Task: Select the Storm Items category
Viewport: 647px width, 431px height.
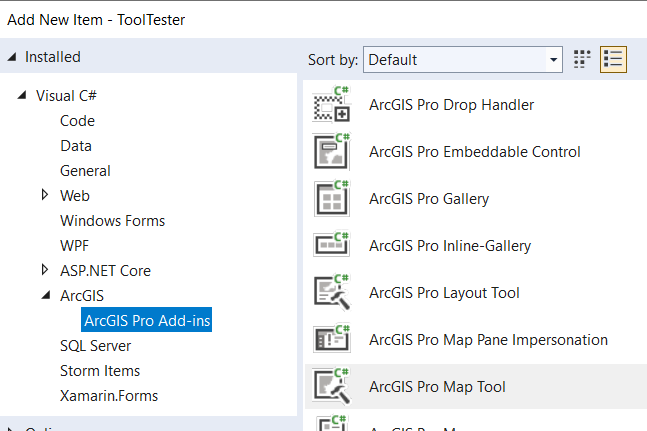Action: [100, 371]
